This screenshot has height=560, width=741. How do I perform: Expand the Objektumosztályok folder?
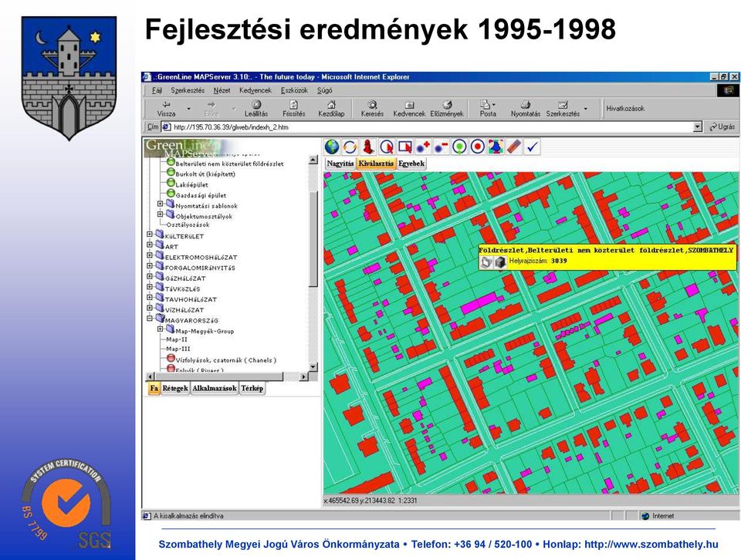(x=161, y=214)
